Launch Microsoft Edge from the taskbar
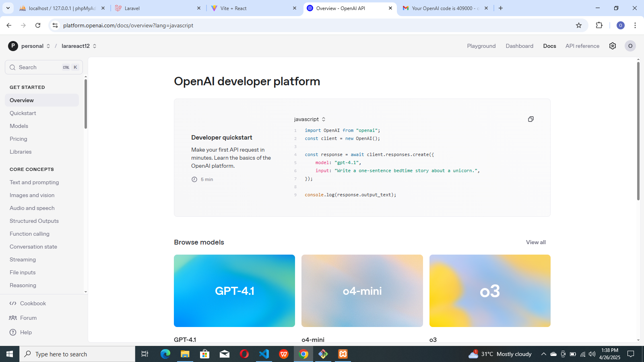 [165, 354]
